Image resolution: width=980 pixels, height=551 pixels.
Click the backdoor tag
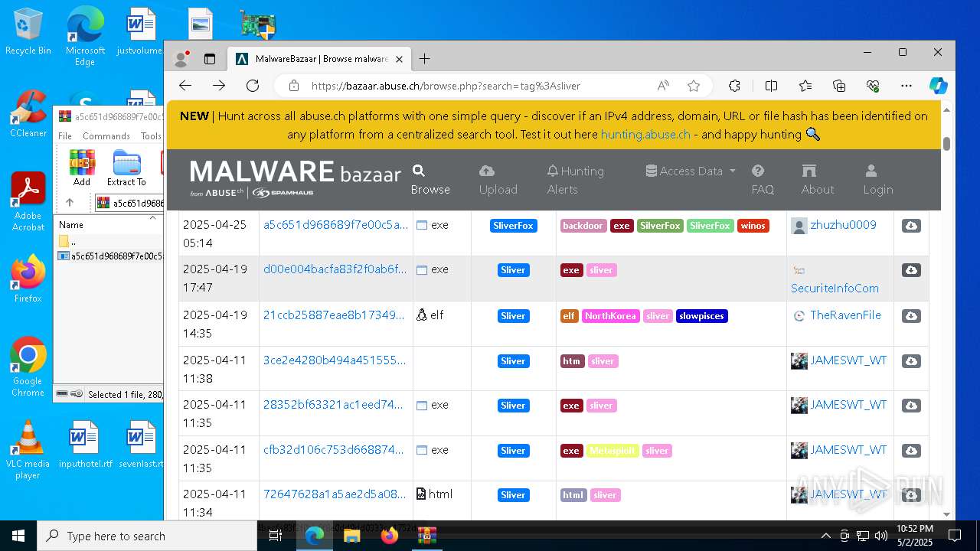583,226
